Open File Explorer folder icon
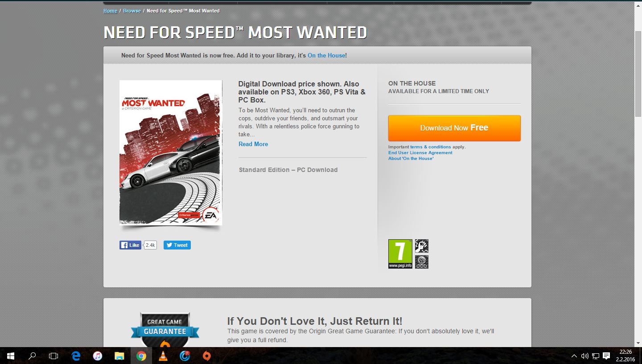The height and width of the screenshot is (364, 642). click(119, 356)
